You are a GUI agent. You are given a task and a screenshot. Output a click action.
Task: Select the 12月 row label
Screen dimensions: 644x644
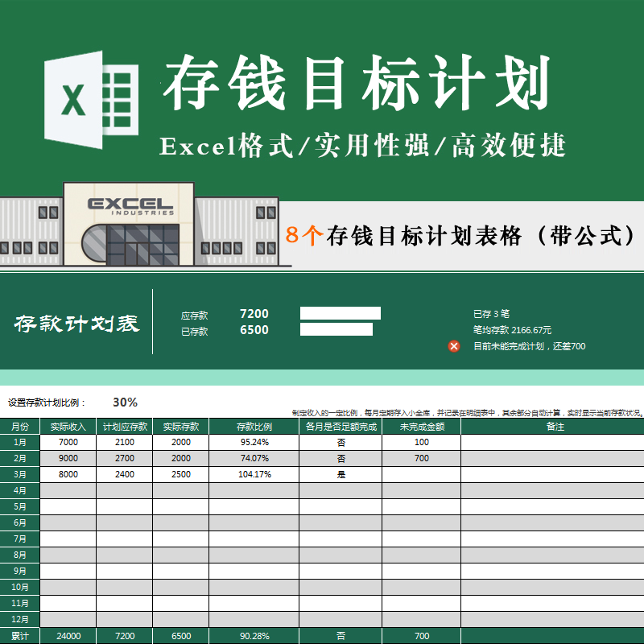pyautogui.click(x=19, y=619)
